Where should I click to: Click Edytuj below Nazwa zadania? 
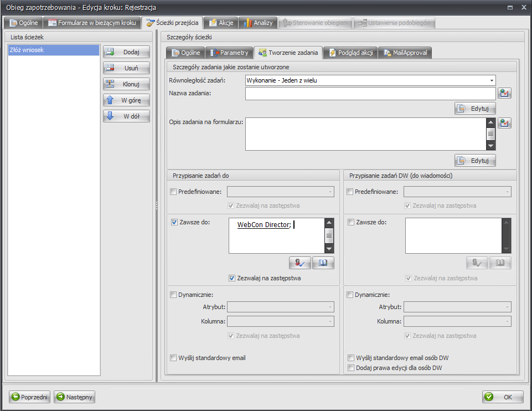point(475,109)
